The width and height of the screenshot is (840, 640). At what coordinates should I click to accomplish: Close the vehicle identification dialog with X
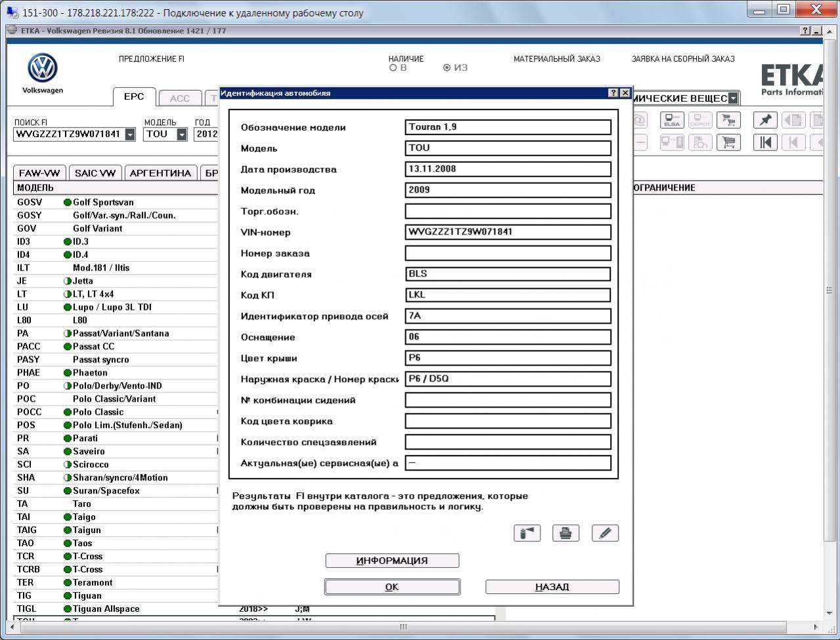[625, 93]
